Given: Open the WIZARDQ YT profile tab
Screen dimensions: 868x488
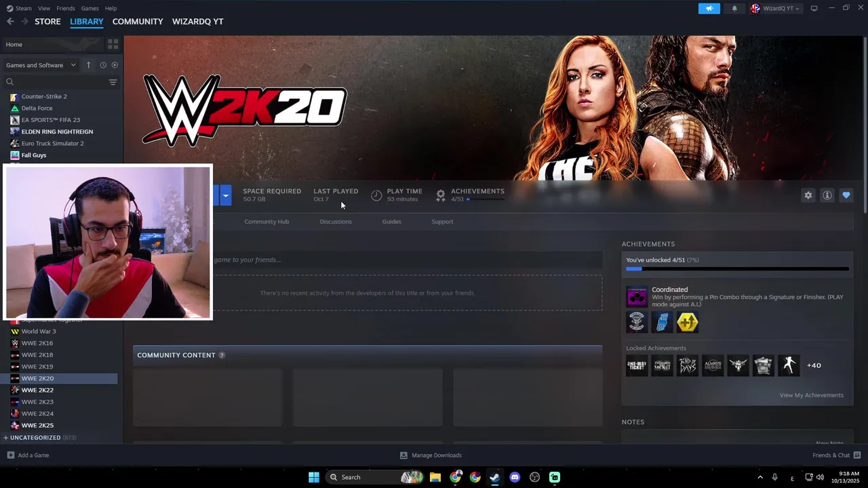Looking at the screenshot, I should point(197,22).
